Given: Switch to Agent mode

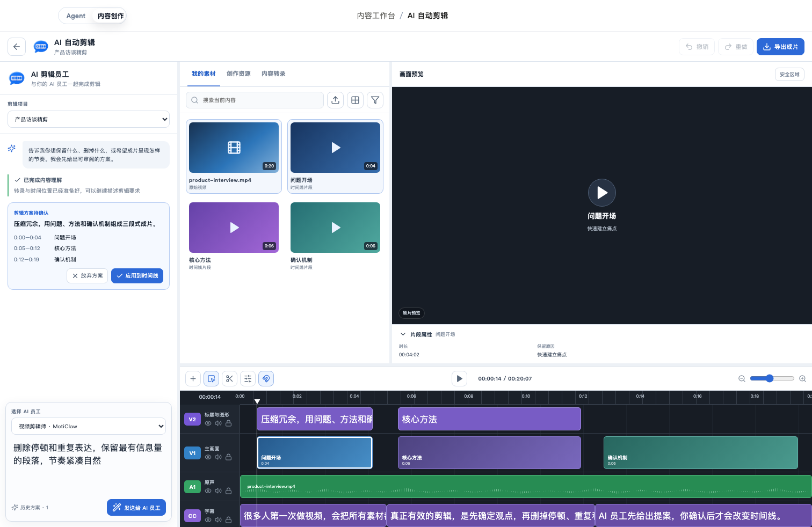Looking at the screenshot, I should tap(76, 16).
